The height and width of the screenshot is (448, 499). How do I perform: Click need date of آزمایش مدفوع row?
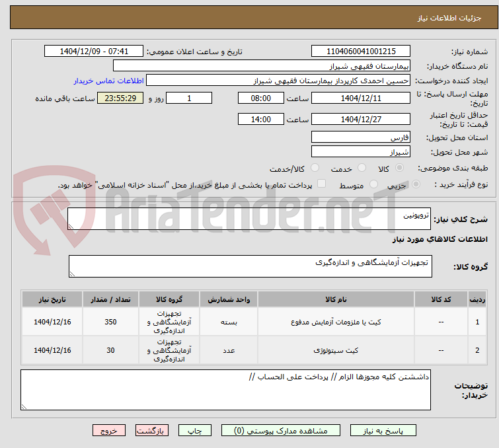[x=52, y=322]
